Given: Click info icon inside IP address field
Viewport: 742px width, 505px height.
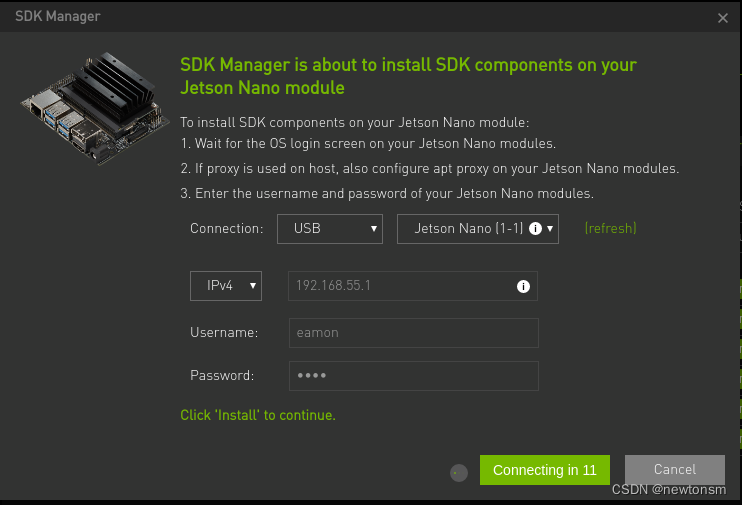Looking at the screenshot, I should tap(523, 286).
